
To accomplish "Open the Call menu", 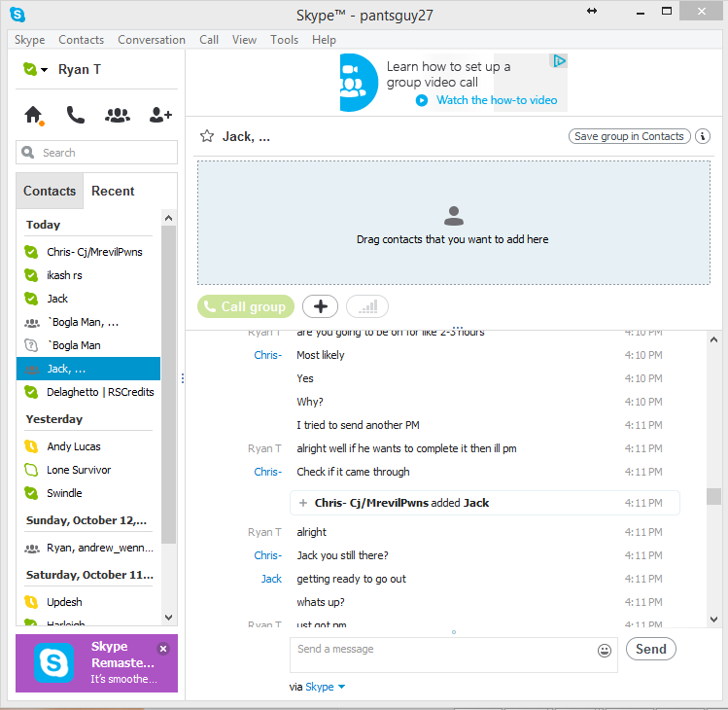I will [x=209, y=40].
